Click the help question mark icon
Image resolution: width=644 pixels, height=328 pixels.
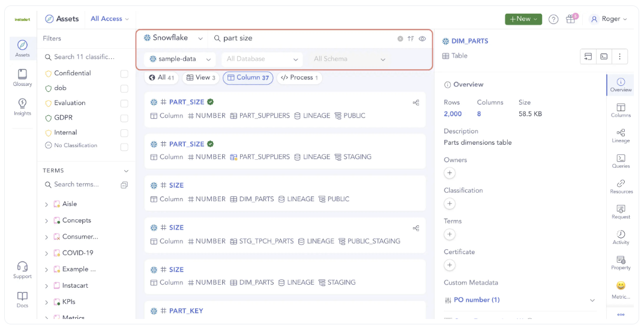[553, 19]
